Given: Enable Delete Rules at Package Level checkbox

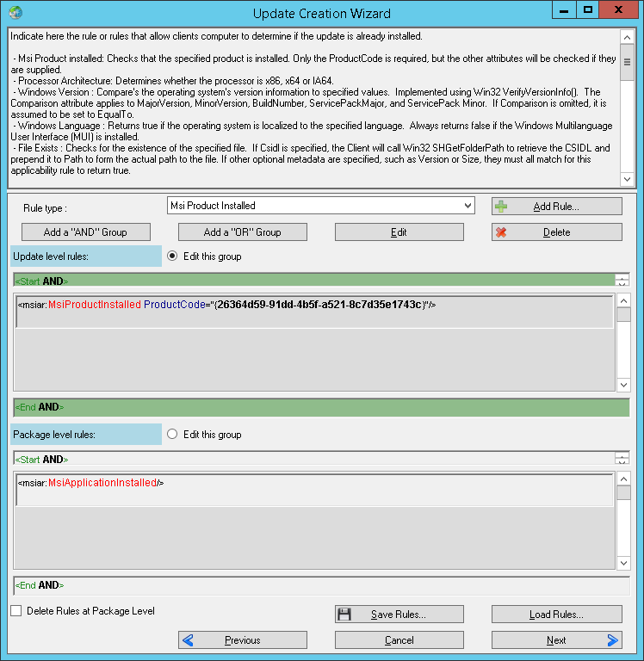Looking at the screenshot, I should (x=16, y=611).
